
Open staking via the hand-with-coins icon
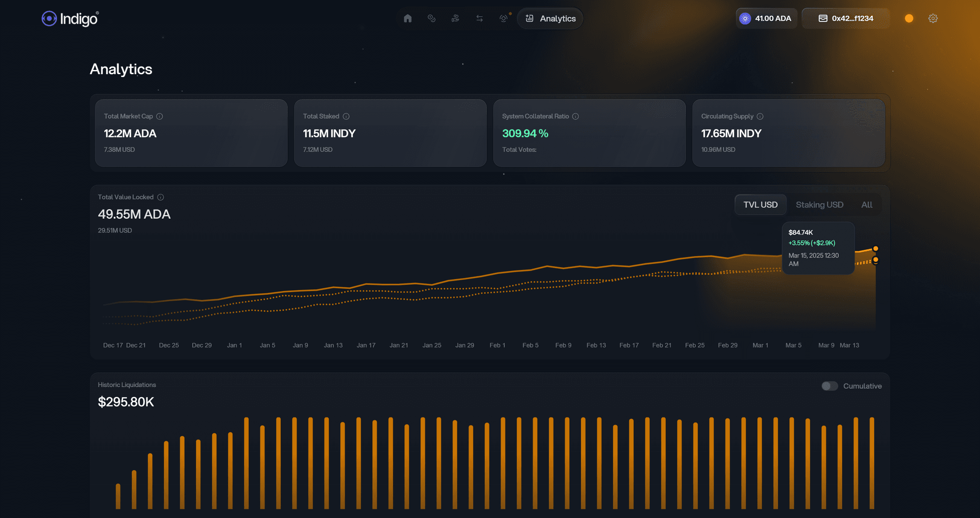pyautogui.click(x=456, y=18)
